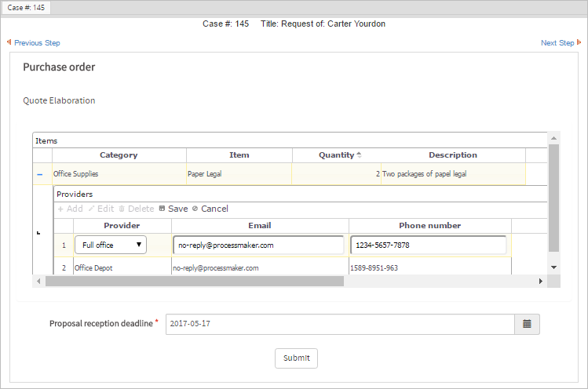The image size is (588, 389).
Task: Click Cancel in the Providers toolbar
Action: coord(210,209)
